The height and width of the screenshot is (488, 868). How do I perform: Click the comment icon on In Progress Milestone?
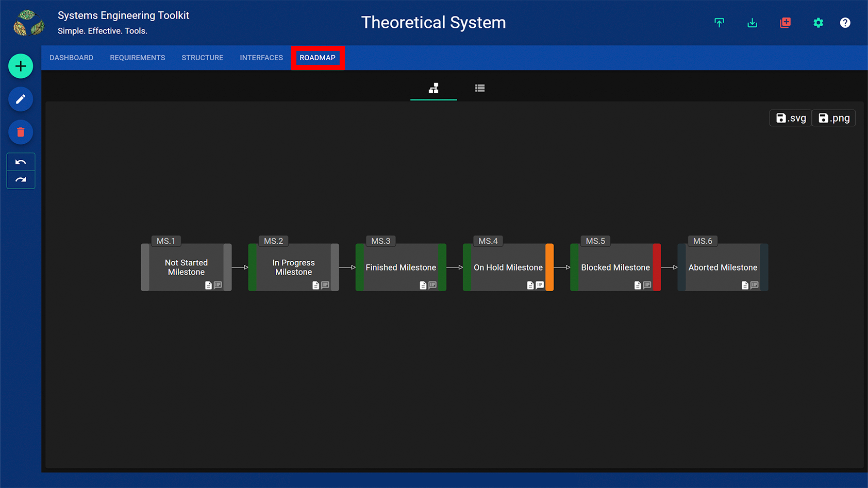(x=325, y=285)
